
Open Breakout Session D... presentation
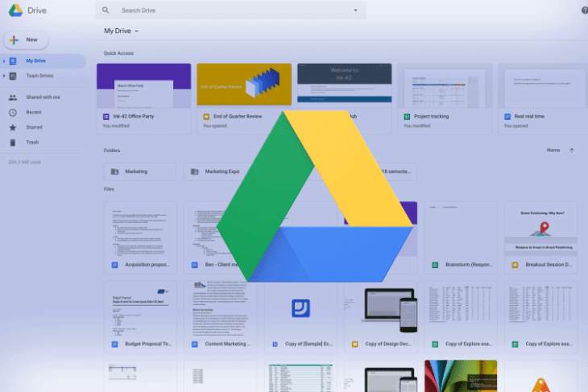pos(540,237)
